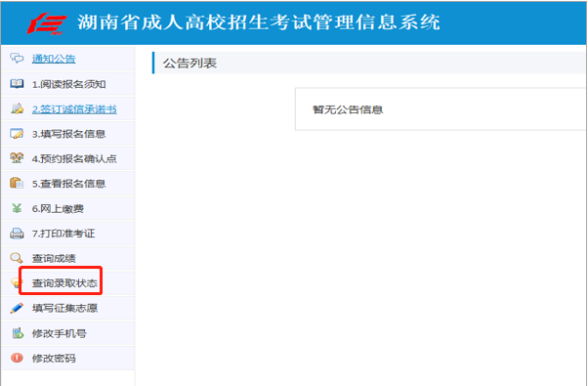Click the clipboard icon for 查看报名信息
The image size is (588, 386).
(17, 183)
